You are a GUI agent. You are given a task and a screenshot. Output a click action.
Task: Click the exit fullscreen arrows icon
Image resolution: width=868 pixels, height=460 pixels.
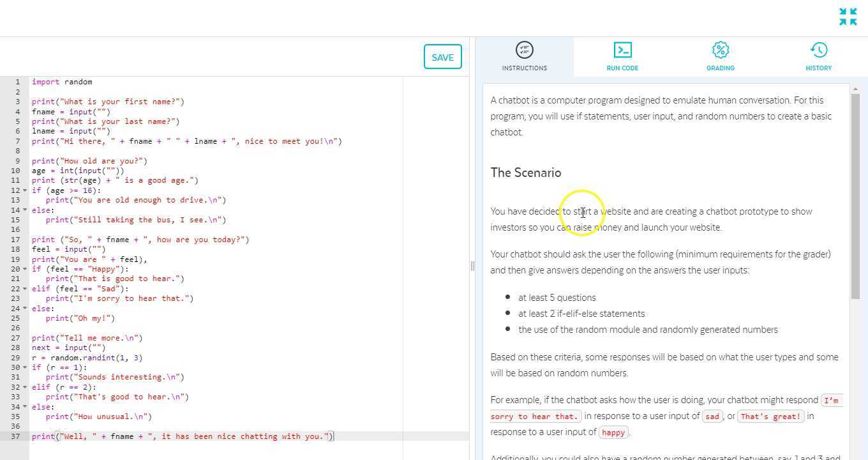click(x=848, y=17)
